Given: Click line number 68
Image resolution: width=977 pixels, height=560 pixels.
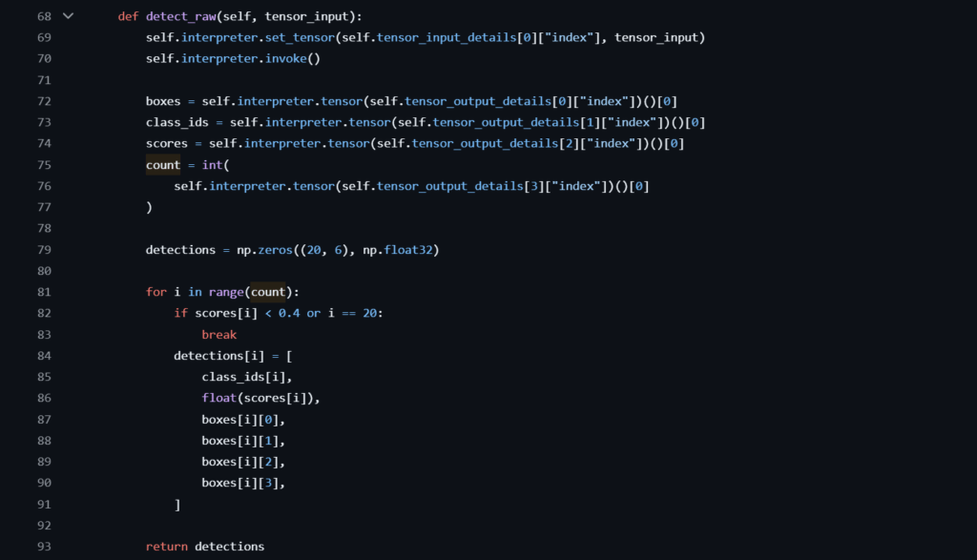Looking at the screenshot, I should (x=44, y=16).
